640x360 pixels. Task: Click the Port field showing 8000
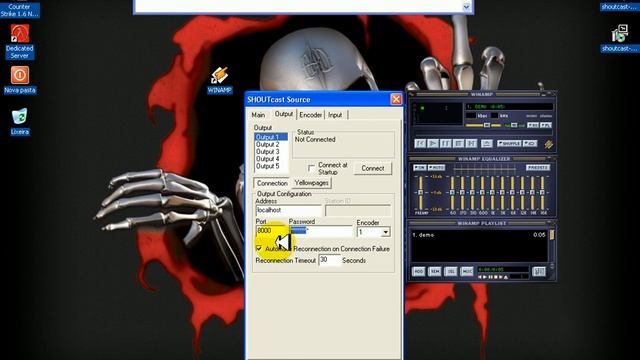pos(271,231)
